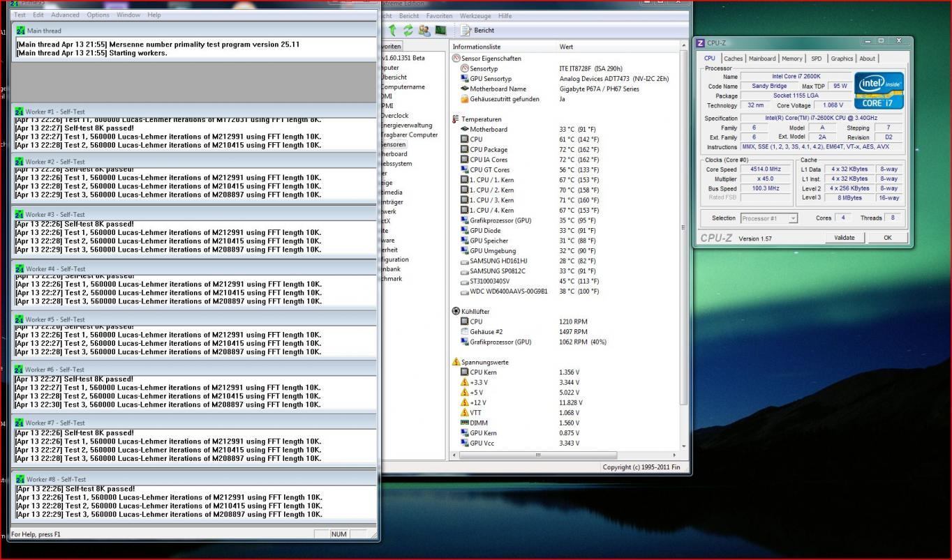
Task: Click the green monitor graph icon in Everest toolbar
Action: coord(440,30)
